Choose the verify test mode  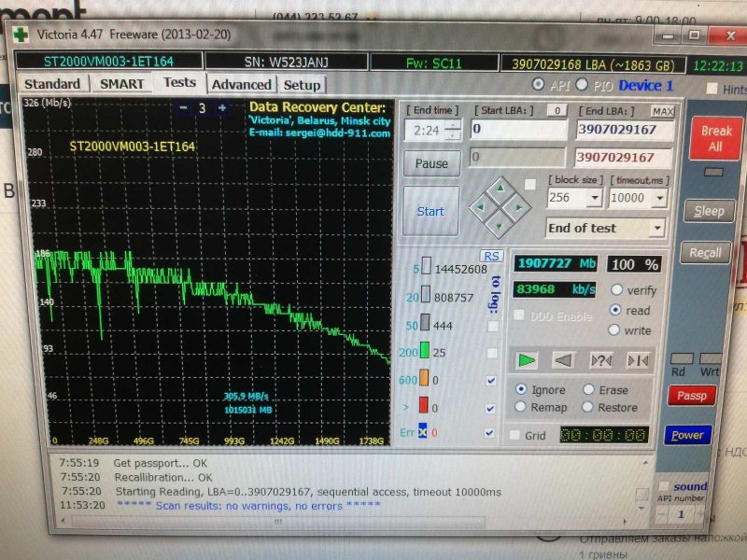click(x=615, y=290)
